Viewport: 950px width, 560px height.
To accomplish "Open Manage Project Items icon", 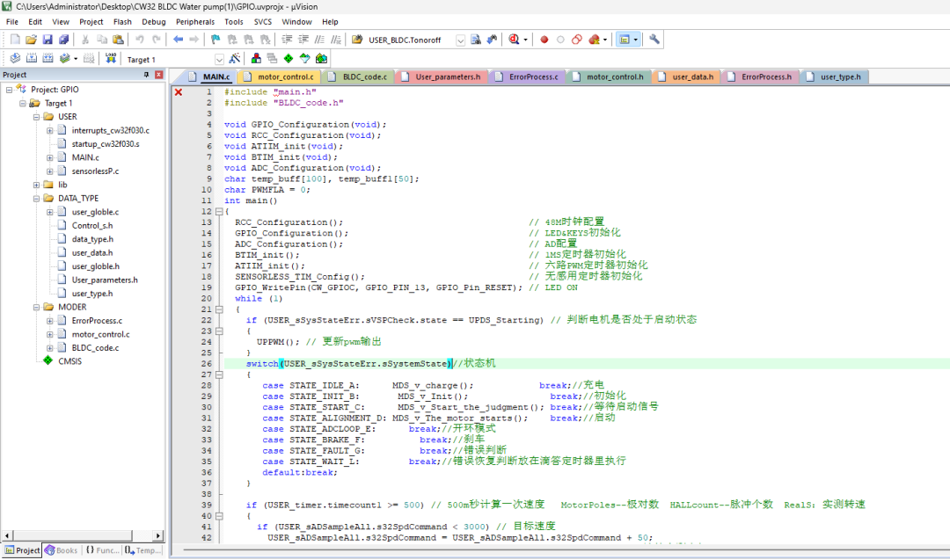I will pos(256,59).
